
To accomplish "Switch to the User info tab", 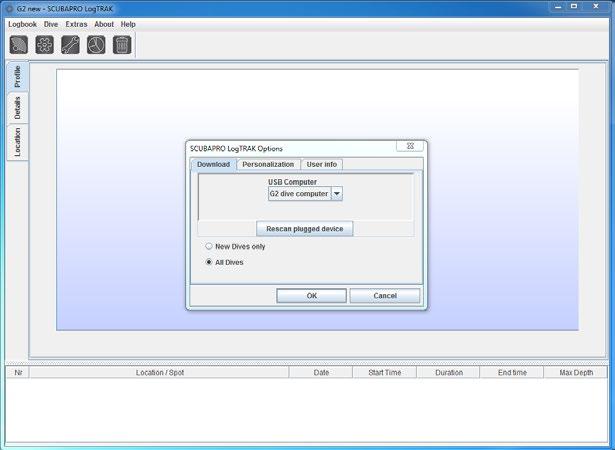I will pos(322,164).
